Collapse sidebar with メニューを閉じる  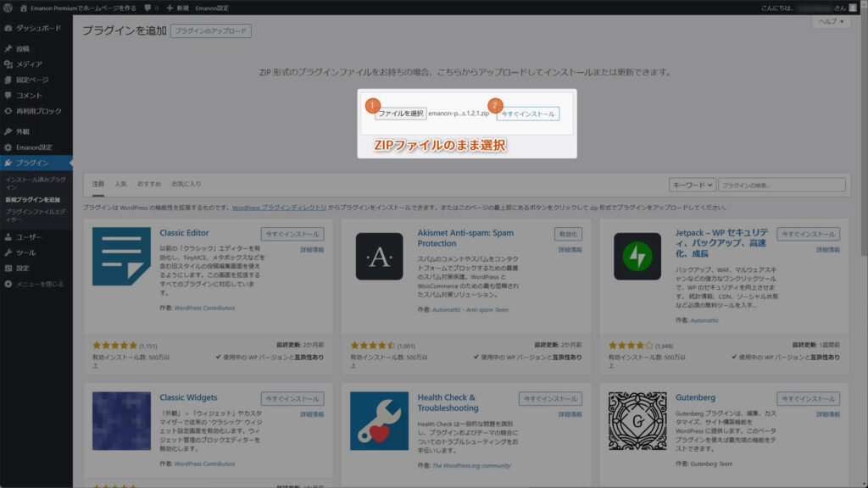point(39,283)
